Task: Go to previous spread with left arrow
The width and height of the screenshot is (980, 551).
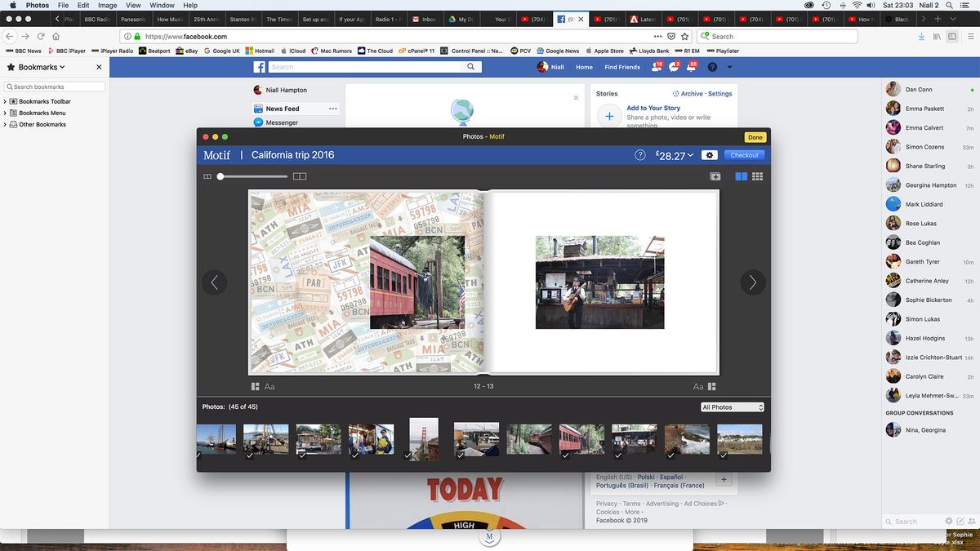Action: (215, 282)
